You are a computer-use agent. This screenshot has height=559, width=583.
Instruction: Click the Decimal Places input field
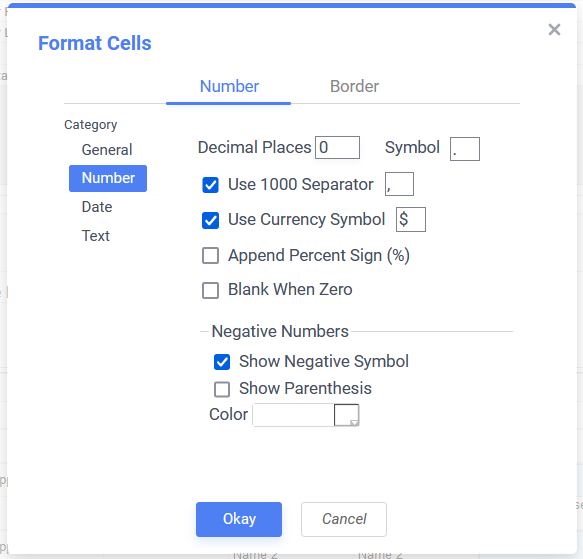[x=337, y=148]
